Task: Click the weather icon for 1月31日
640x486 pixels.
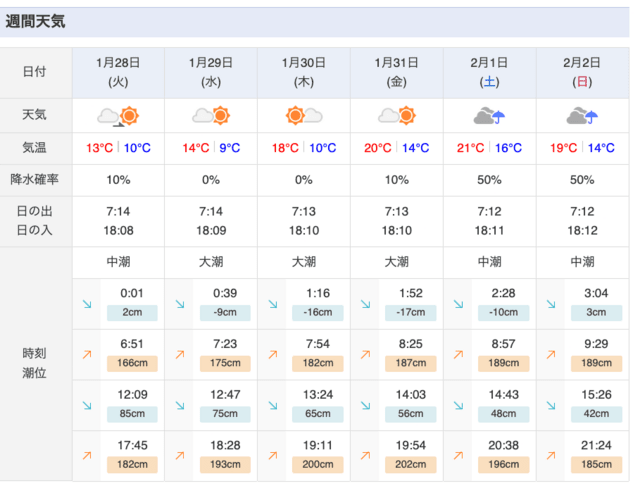Action: (397, 115)
